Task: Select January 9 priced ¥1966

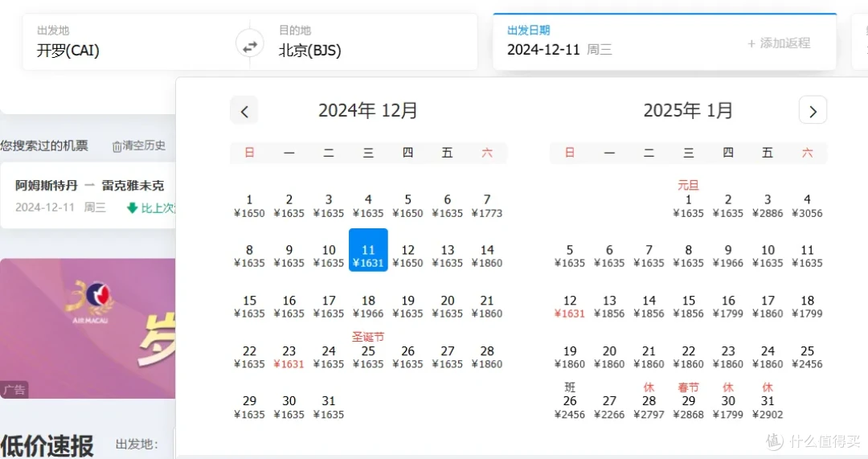Action: tap(728, 256)
